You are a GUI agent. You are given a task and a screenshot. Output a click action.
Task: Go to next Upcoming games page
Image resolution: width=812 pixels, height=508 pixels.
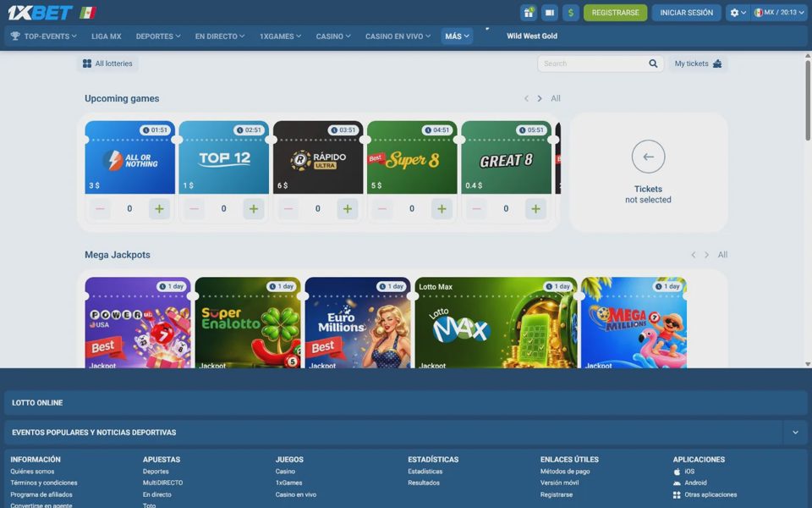click(540, 98)
